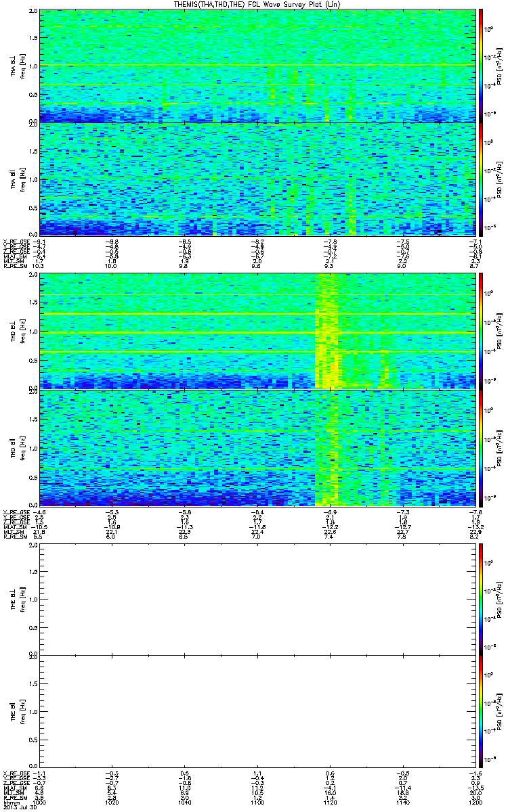Image resolution: width=508 pixels, height=812 pixels.
Task: Click the X_RE_GSE row label under the THA panels
Action: click(x=16, y=242)
